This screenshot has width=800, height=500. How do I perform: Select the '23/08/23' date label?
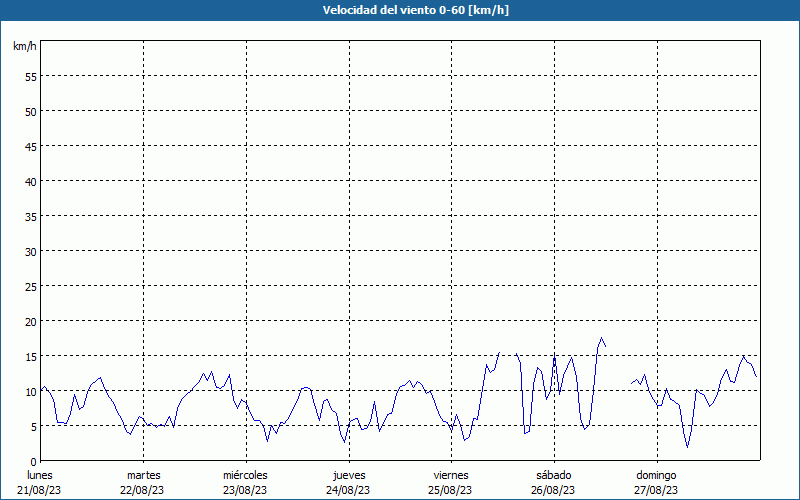pos(245,490)
